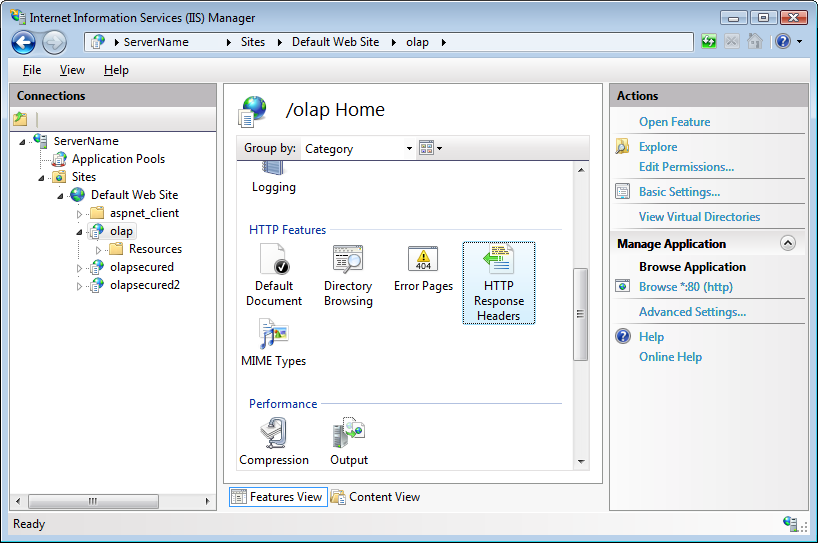818x543 pixels.
Task: Collapse the Manage Application section
Action: click(788, 243)
